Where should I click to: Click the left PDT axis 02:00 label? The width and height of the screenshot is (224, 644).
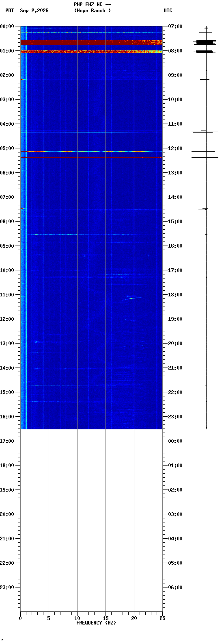pyautogui.click(x=7, y=75)
